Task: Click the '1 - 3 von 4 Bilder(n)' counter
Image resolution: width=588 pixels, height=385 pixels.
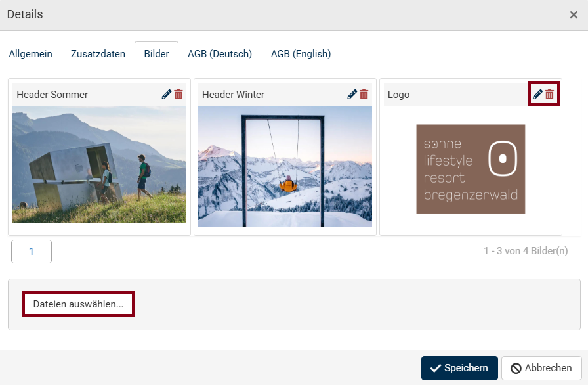Action: point(526,251)
